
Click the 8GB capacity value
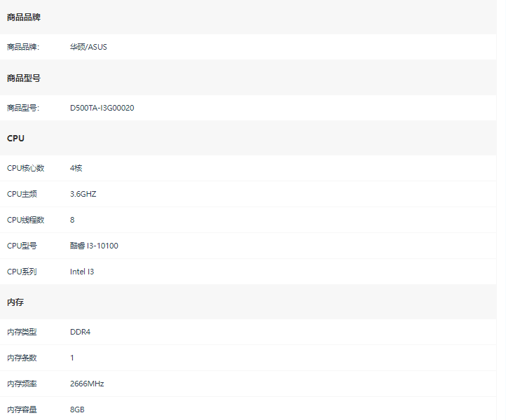(77, 409)
